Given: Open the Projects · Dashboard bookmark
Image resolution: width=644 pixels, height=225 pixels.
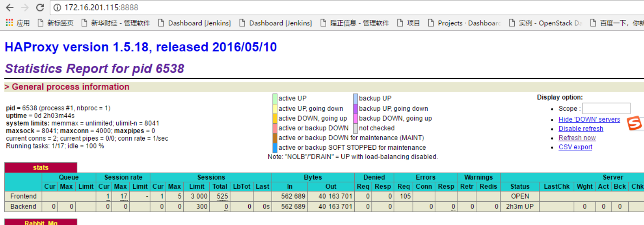Looking at the screenshot, I should (x=465, y=23).
